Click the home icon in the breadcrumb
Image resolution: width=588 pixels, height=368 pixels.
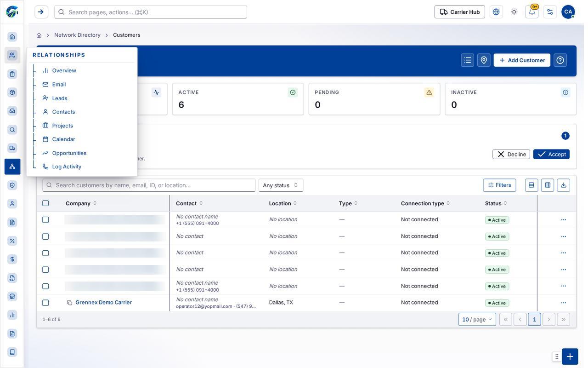[39, 35]
